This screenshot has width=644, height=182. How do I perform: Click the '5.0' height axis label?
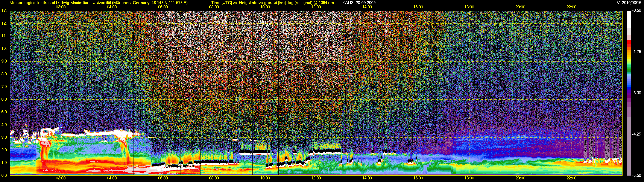pyautogui.click(x=4, y=112)
